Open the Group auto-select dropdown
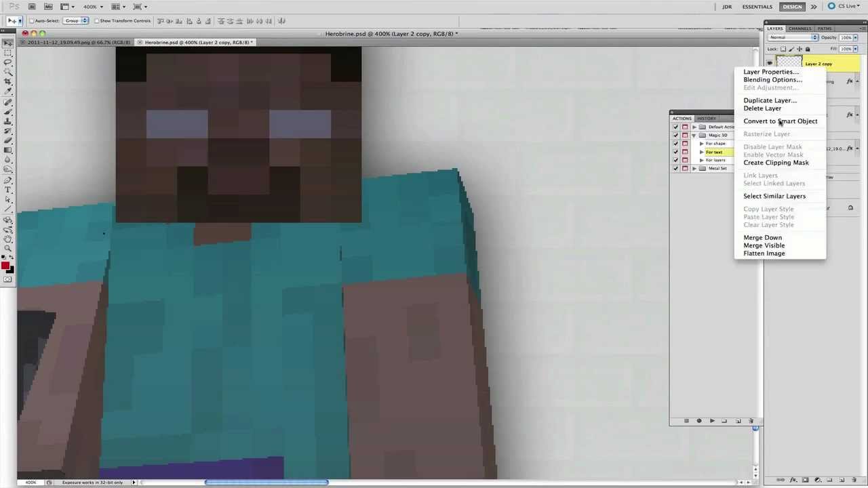 coord(76,21)
